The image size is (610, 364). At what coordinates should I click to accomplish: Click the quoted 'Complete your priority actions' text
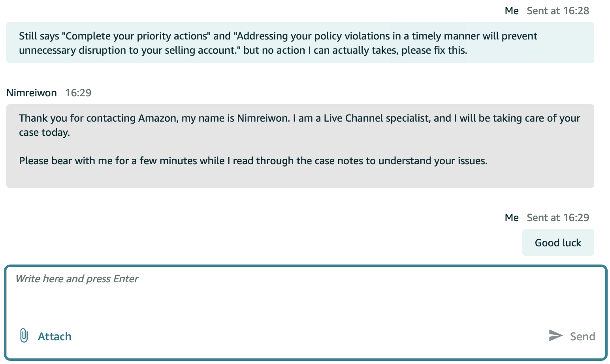pyautogui.click(x=136, y=36)
